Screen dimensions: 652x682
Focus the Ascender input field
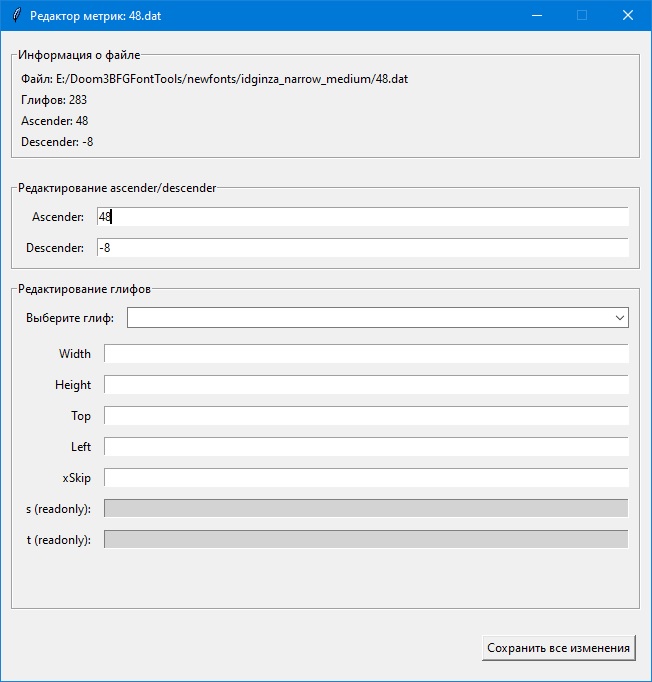tap(363, 217)
